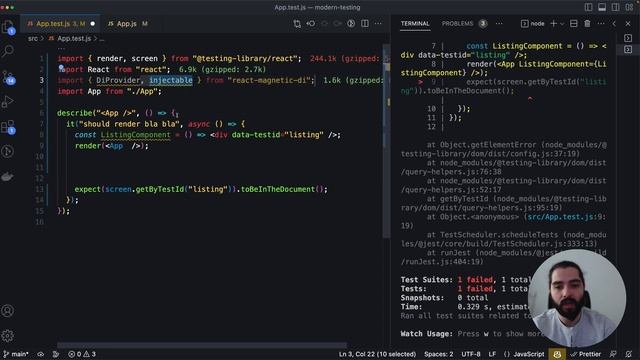Create a new terminal with plus icon
Screen dimensions: 640x360
(553, 24)
